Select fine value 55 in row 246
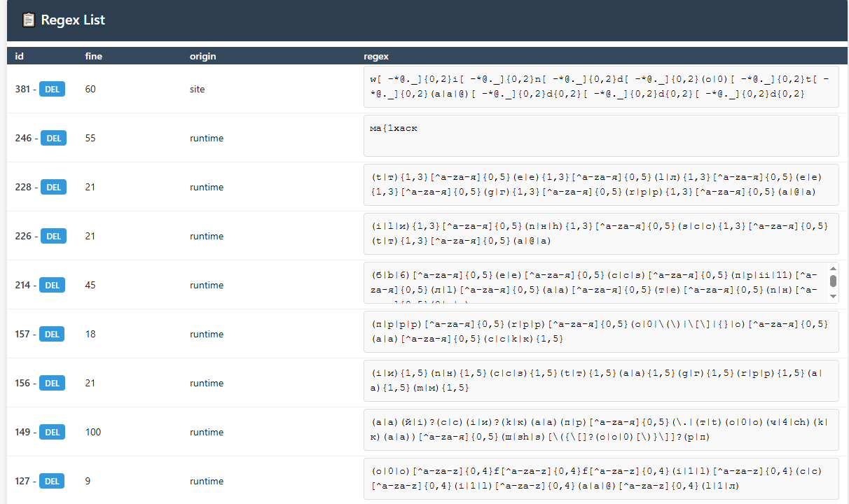Image resolution: width=849 pixels, height=504 pixels. (x=90, y=138)
